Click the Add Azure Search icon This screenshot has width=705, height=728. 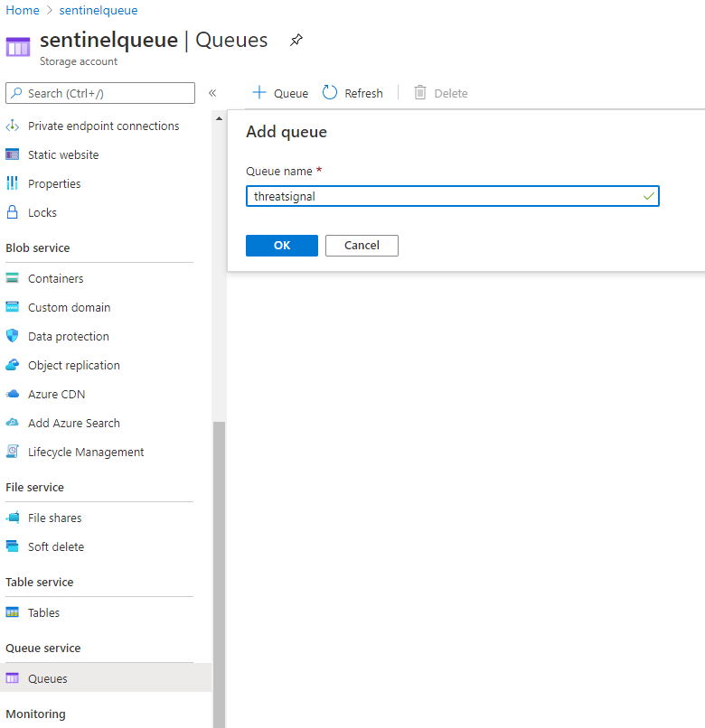(x=13, y=423)
